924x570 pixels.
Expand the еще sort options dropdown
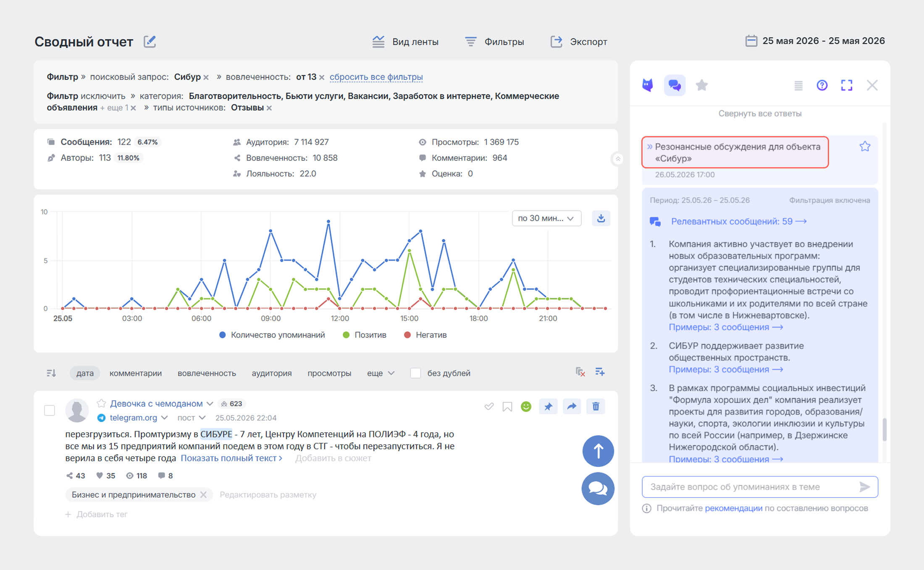coord(381,373)
